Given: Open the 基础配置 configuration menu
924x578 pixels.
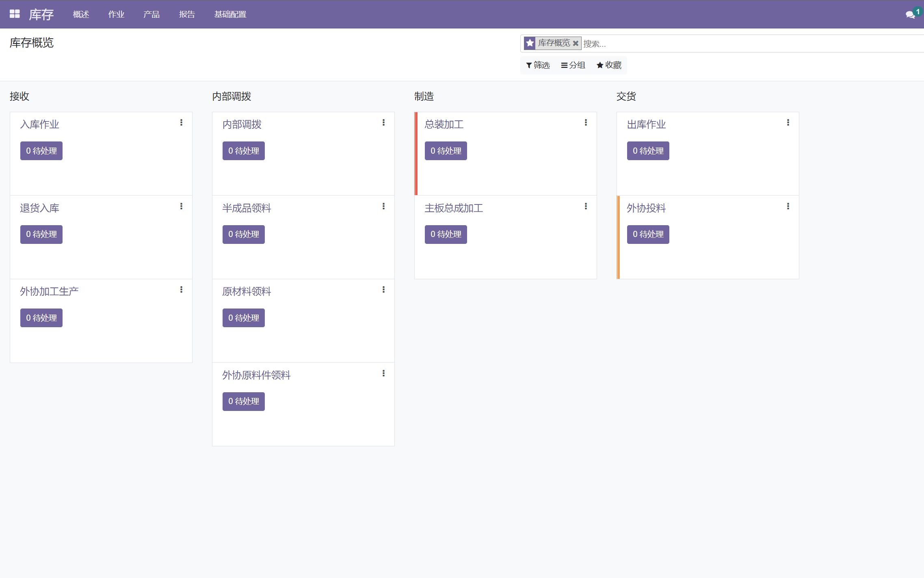Looking at the screenshot, I should [230, 14].
